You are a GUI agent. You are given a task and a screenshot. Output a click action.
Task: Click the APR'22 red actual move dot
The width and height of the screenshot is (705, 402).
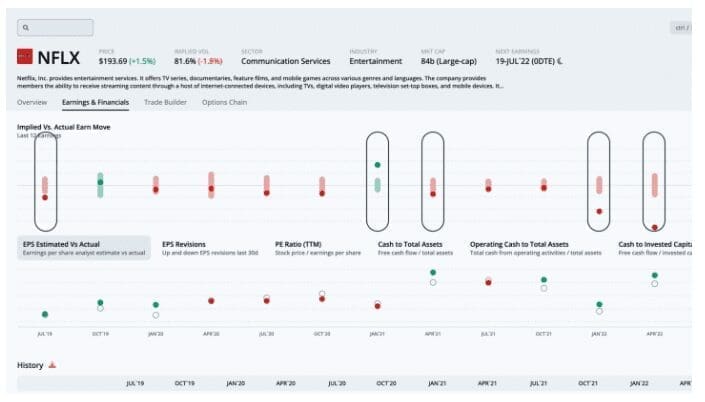coord(654,227)
